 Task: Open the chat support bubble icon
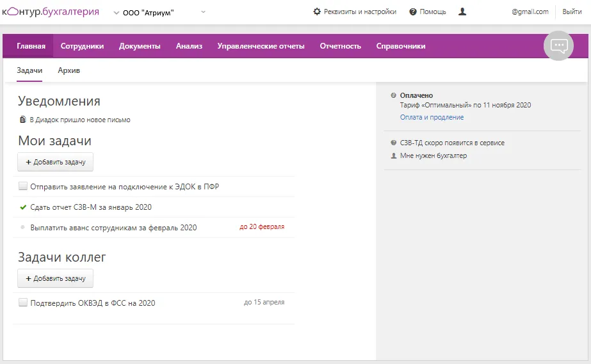pyautogui.click(x=558, y=46)
